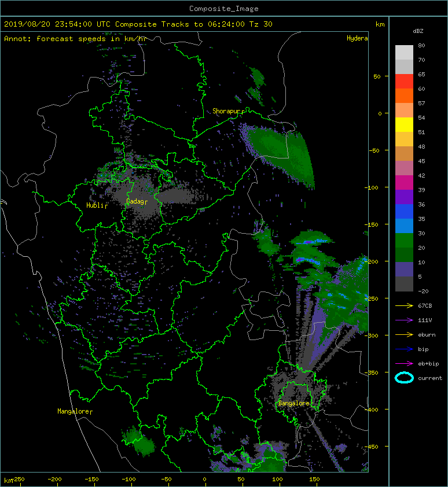Choose the royal blue swatch in dBZ legend
448x487 pixels.
coord(404,212)
